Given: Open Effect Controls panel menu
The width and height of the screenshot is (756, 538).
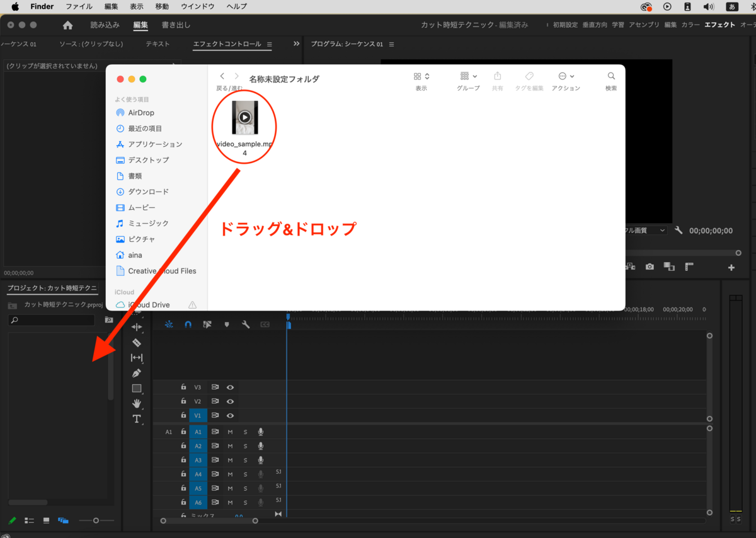Looking at the screenshot, I should pyautogui.click(x=270, y=45).
